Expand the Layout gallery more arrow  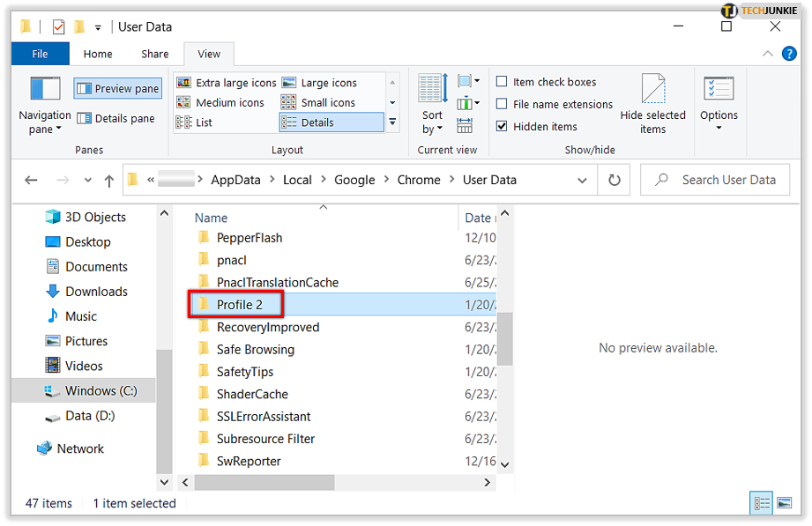(x=392, y=122)
